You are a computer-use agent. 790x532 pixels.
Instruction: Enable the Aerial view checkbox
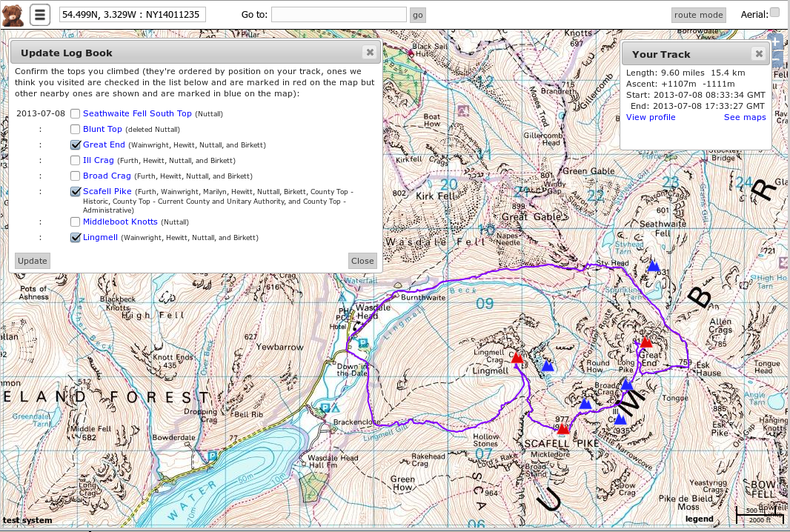coord(774,13)
